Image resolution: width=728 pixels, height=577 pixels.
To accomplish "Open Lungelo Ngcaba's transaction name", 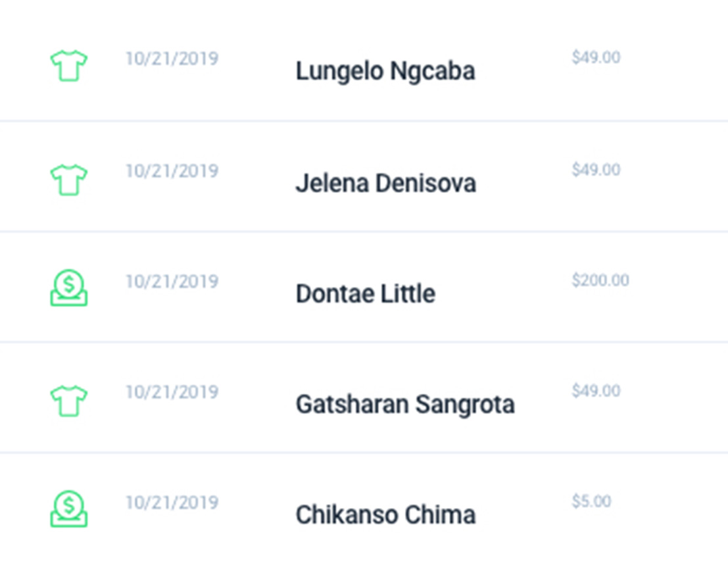I will tap(385, 72).
